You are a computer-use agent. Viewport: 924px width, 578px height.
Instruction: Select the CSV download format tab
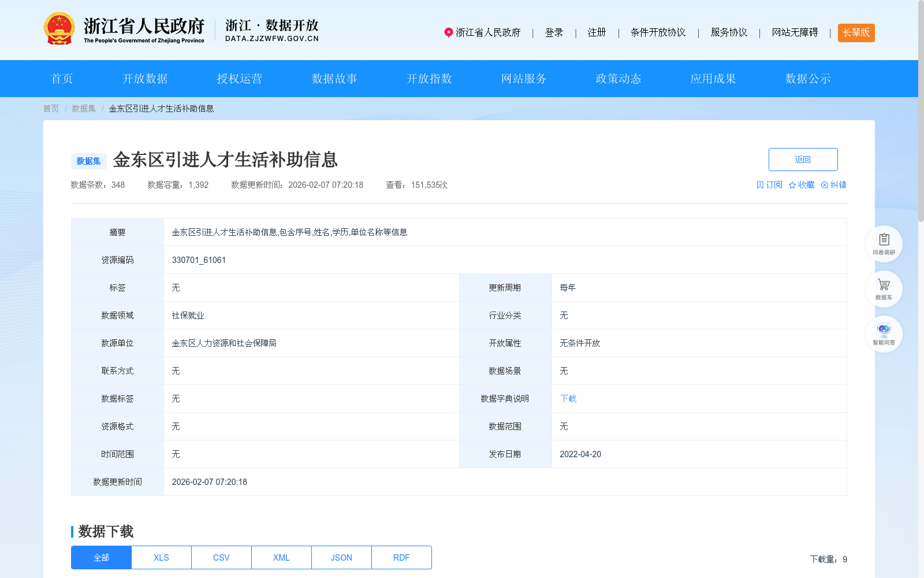pyautogui.click(x=221, y=558)
